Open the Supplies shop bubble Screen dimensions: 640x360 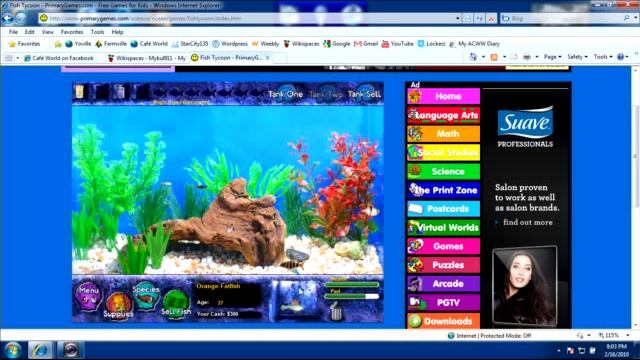tap(118, 307)
